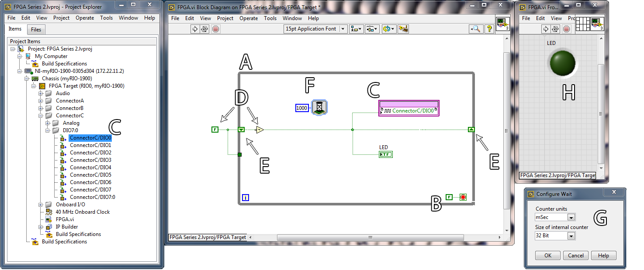Click the Wait timer hourglass node
The width and height of the screenshot is (644, 270).
(320, 107)
